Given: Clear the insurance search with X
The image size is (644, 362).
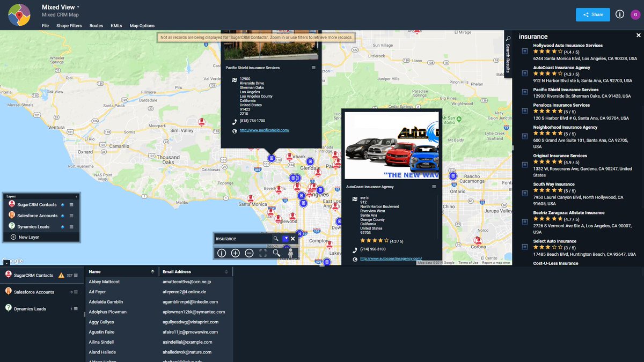Looking at the screenshot, I should tap(292, 239).
